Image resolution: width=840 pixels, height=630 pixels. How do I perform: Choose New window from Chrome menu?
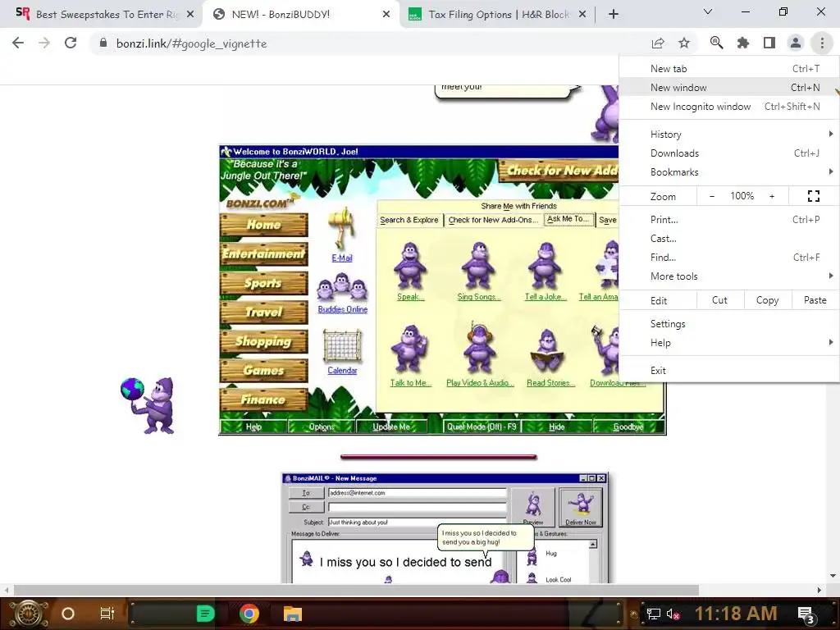pyautogui.click(x=729, y=87)
